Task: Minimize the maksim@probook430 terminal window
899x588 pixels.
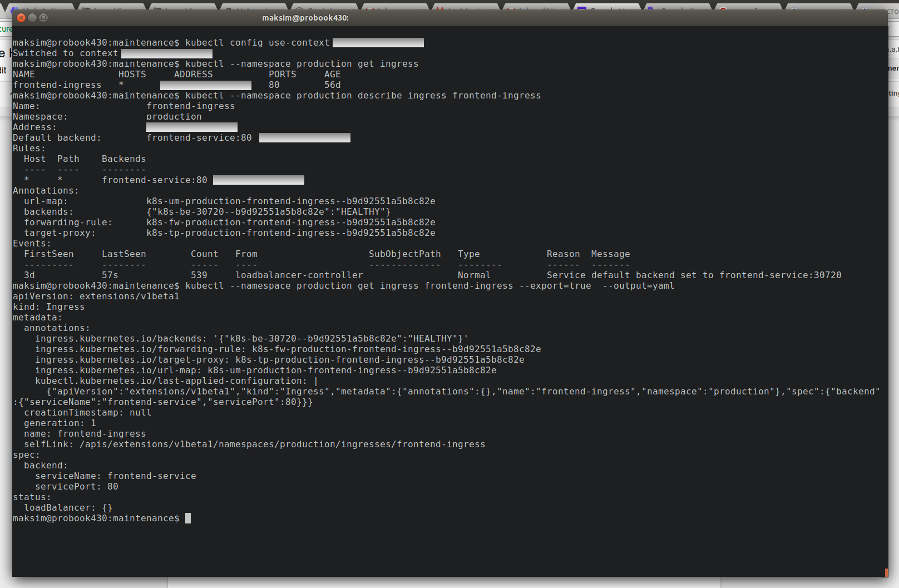Action: point(32,18)
